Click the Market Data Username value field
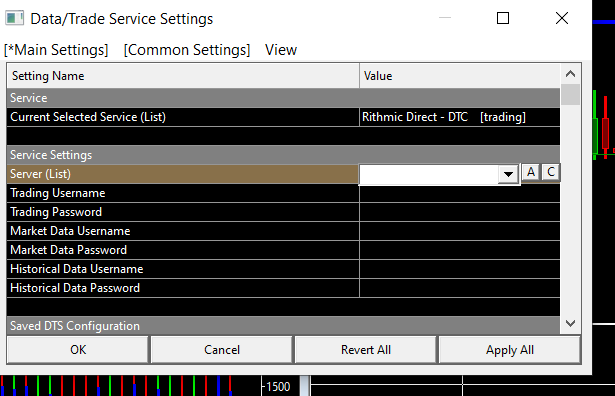615x396 pixels. (460, 231)
